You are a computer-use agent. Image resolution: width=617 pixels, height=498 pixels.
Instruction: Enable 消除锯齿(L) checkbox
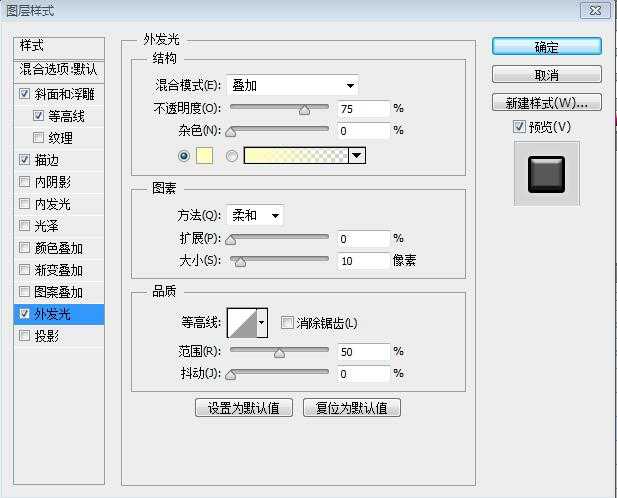coord(287,323)
